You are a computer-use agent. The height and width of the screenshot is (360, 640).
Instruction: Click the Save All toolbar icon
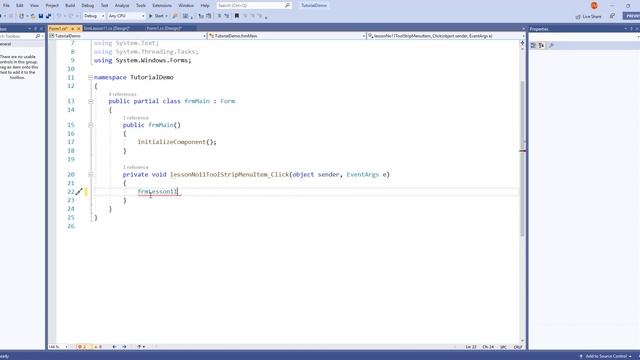(48, 16)
